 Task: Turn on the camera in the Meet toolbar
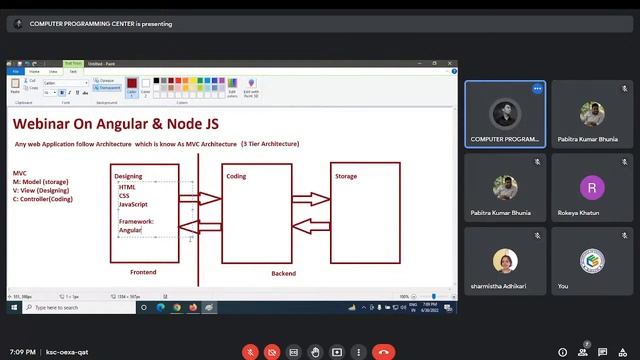point(272,352)
